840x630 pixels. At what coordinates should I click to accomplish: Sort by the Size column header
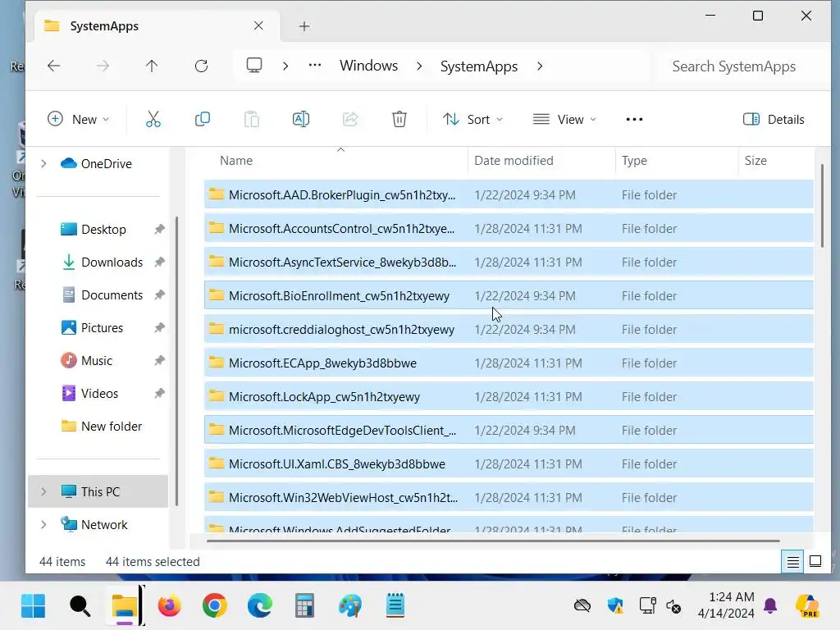(x=756, y=160)
